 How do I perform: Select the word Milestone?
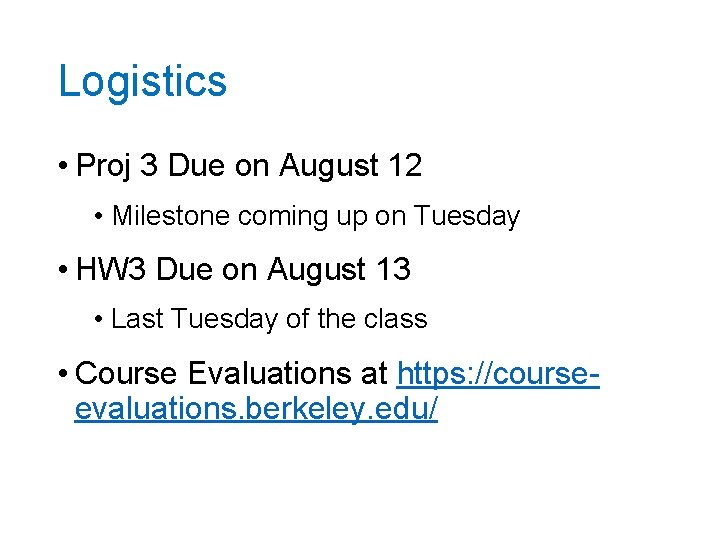point(171,215)
